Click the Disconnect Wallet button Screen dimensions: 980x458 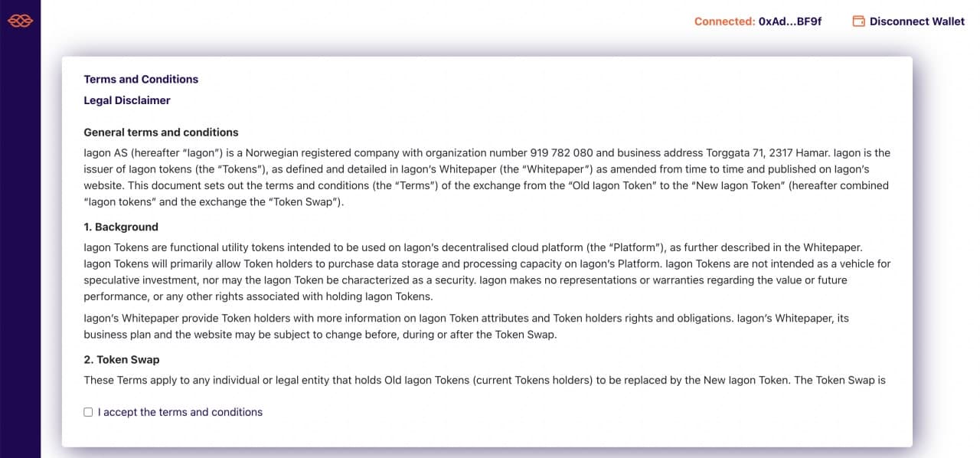tap(909, 21)
